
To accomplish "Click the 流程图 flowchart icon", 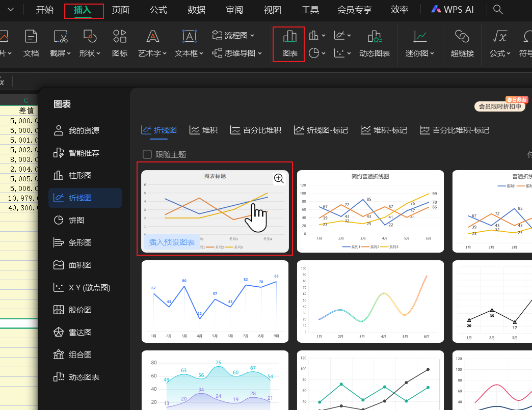I will 217,35.
